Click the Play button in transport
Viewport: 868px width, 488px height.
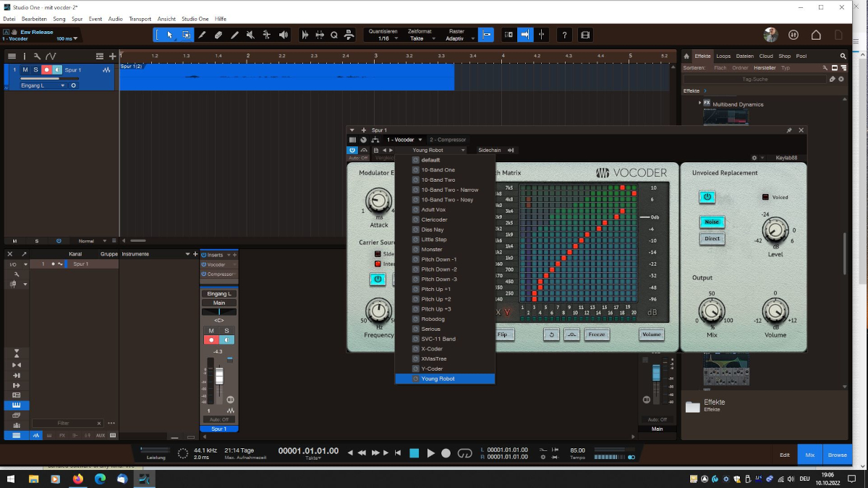click(430, 453)
